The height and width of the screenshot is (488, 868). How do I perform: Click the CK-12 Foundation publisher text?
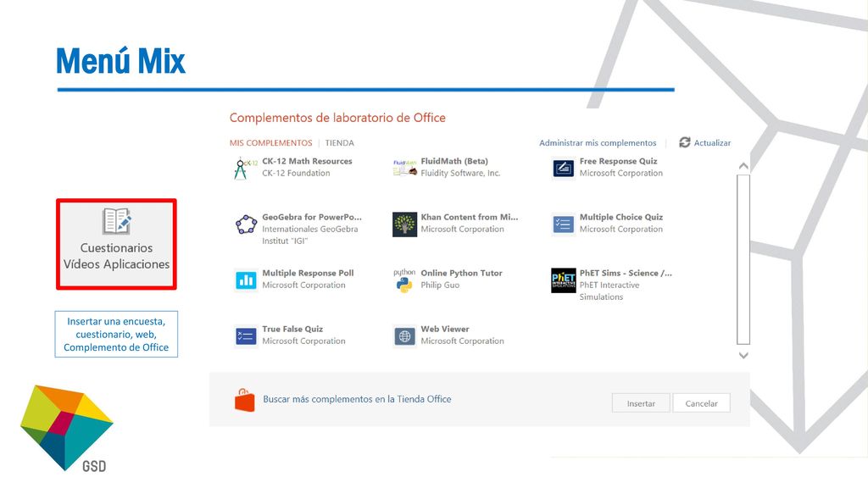tap(296, 173)
